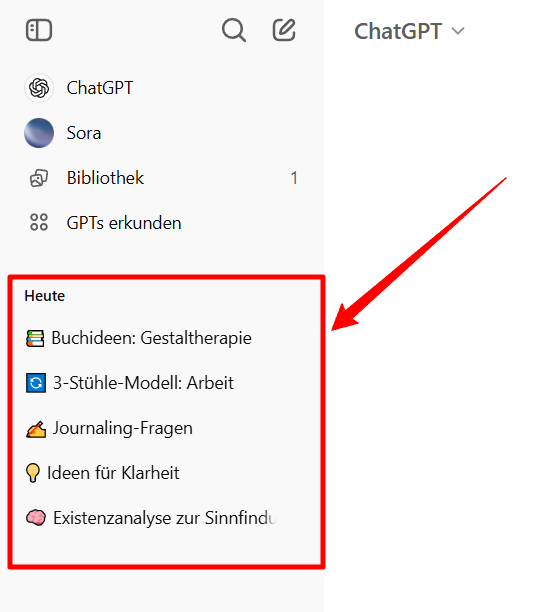Start a new chat with pencil icon

[284, 30]
